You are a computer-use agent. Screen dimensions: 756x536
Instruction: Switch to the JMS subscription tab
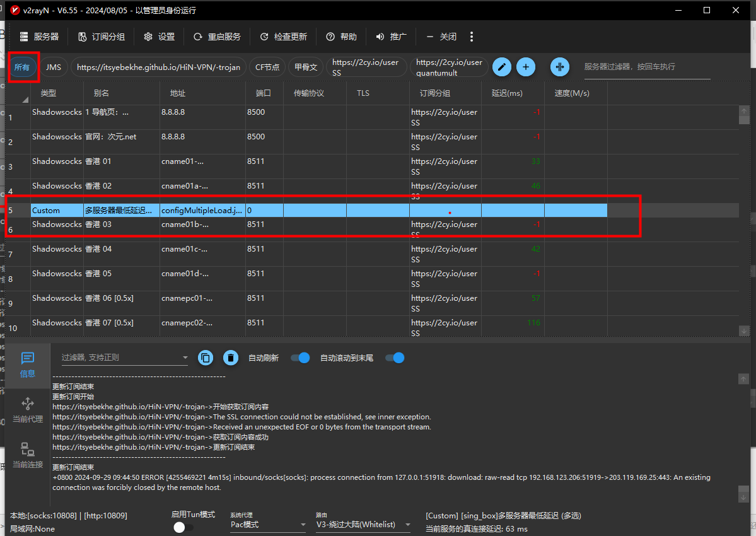pyautogui.click(x=54, y=67)
